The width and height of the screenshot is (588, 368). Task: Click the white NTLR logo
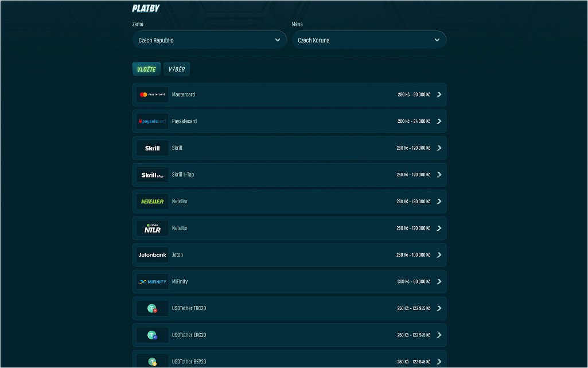(152, 228)
